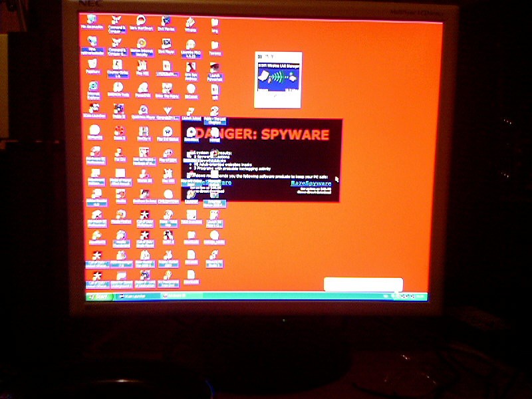Select the Winamp desktop icon
Screen dimensions: 532x399
click(x=190, y=25)
